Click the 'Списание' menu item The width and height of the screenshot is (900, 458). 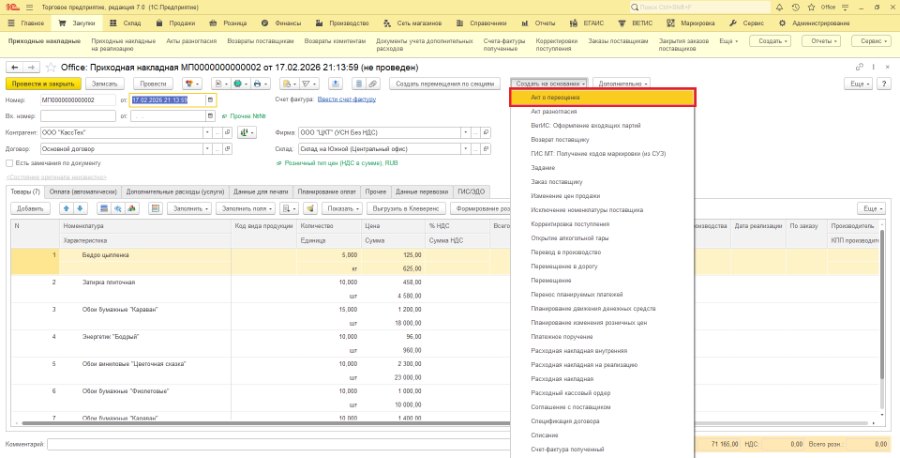[603, 436]
